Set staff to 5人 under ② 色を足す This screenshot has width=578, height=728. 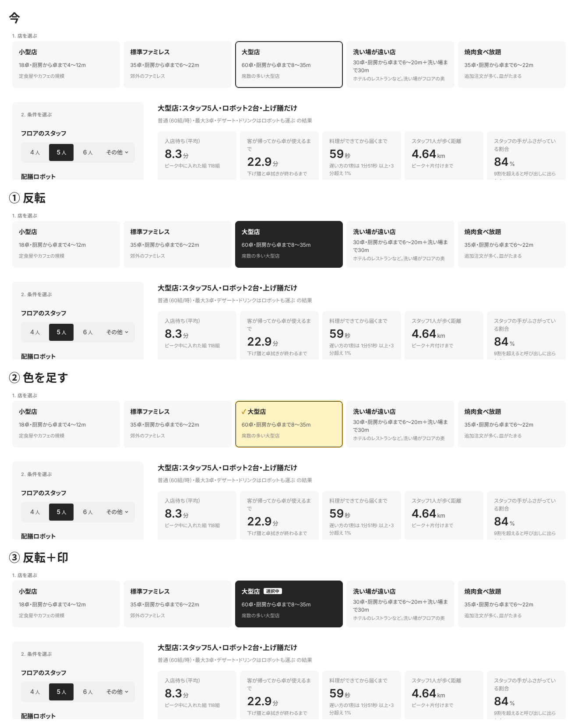tap(61, 512)
